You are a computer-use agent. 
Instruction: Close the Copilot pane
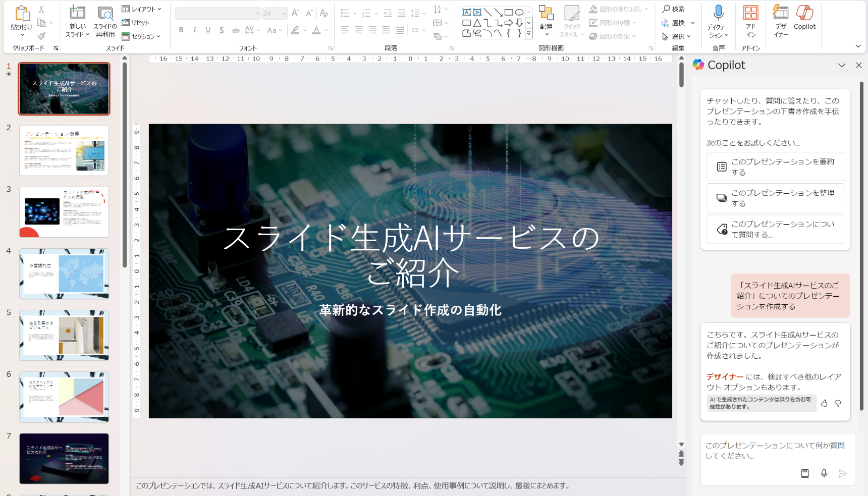[858, 65]
